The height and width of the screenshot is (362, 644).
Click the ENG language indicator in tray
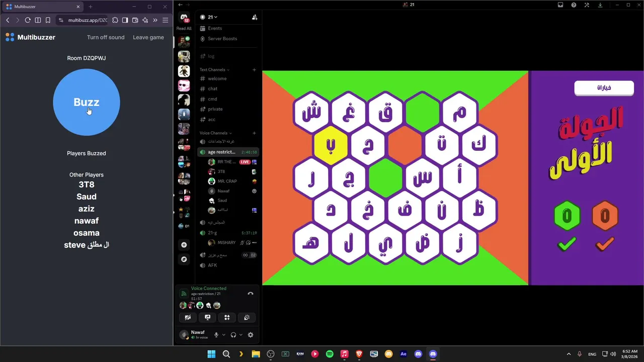point(592,354)
